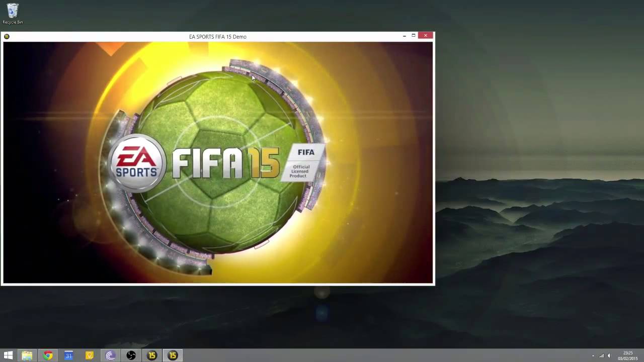
Task: Open the Google Calendar taskbar icon
Action: coord(68,355)
